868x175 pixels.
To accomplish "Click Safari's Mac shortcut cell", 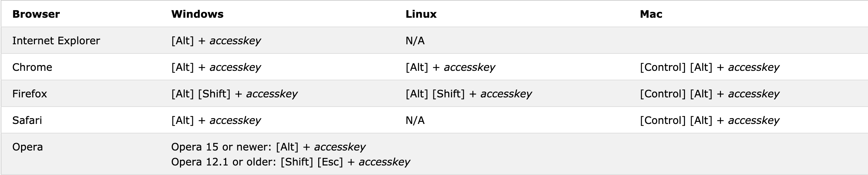I will pos(709,120).
